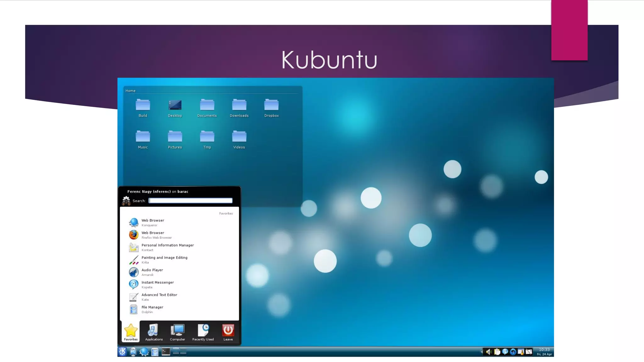Open the Dropbox folder
Screen dimensions: 644x362
(271, 108)
